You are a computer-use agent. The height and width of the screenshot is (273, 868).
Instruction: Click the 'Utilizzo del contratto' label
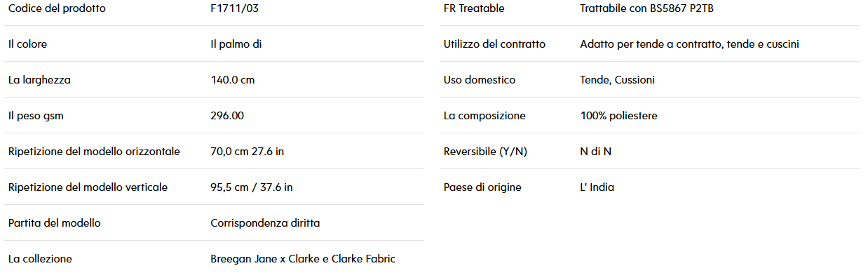pyautogui.click(x=494, y=44)
